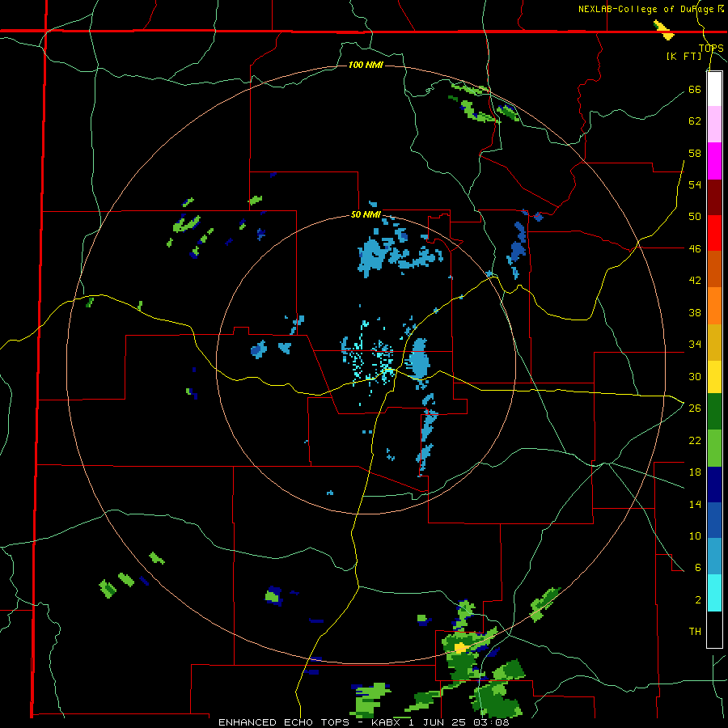This screenshot has height=728, width=728.
Task: Click the "100 NMI" range ring label
Action: [366, 65]
